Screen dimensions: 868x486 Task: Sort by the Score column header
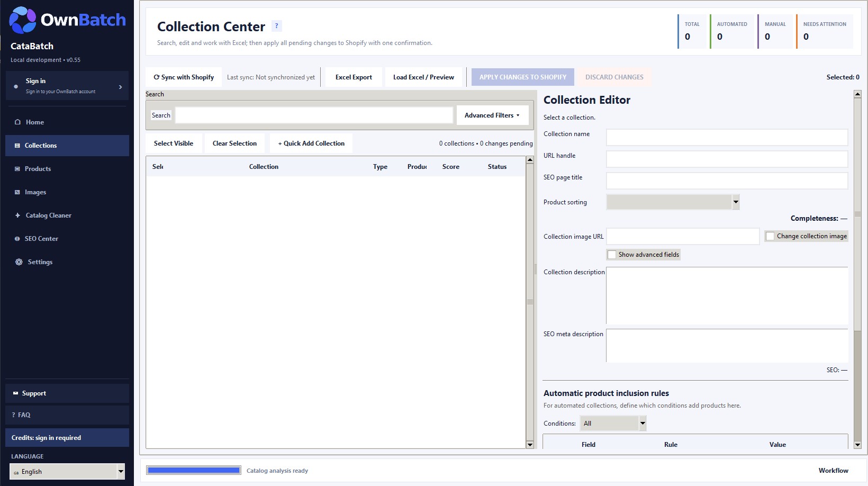451,167
